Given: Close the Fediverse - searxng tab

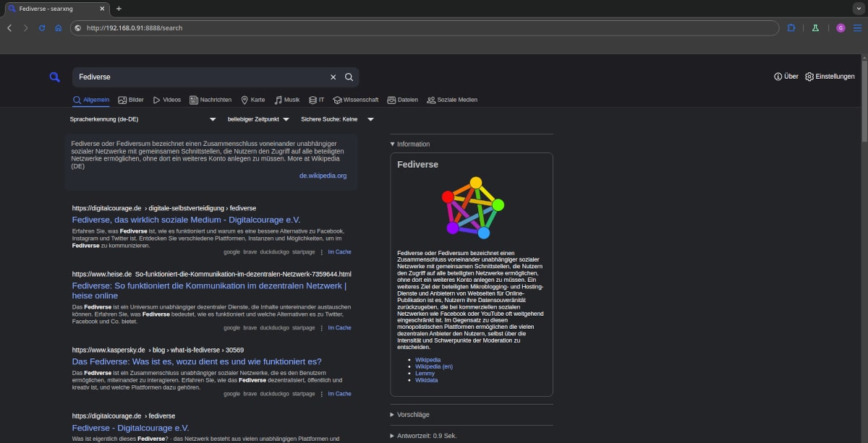Looking at the screenshot, I should coord(101,9).
